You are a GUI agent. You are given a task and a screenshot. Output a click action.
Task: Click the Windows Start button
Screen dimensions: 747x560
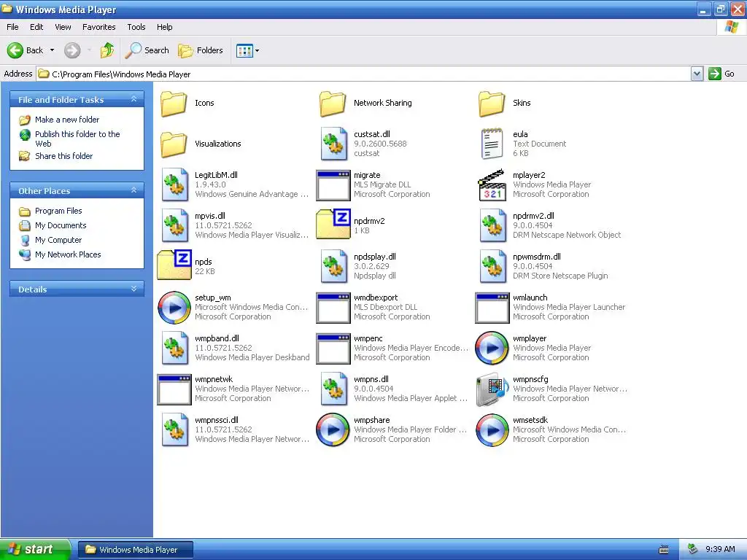(x=35, y=549)
